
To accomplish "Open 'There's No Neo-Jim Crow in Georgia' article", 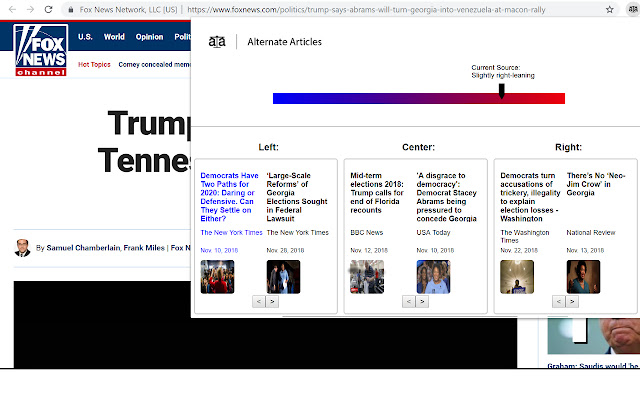I will coord(596,184).
